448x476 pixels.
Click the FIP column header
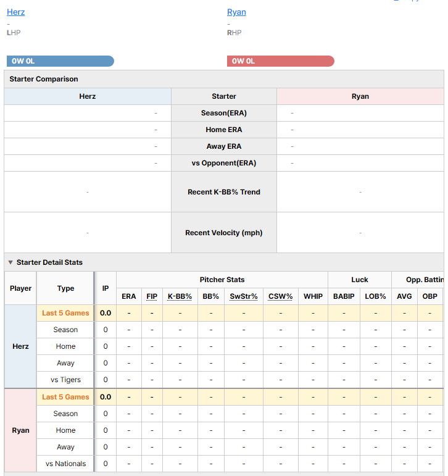coord(152,296)
